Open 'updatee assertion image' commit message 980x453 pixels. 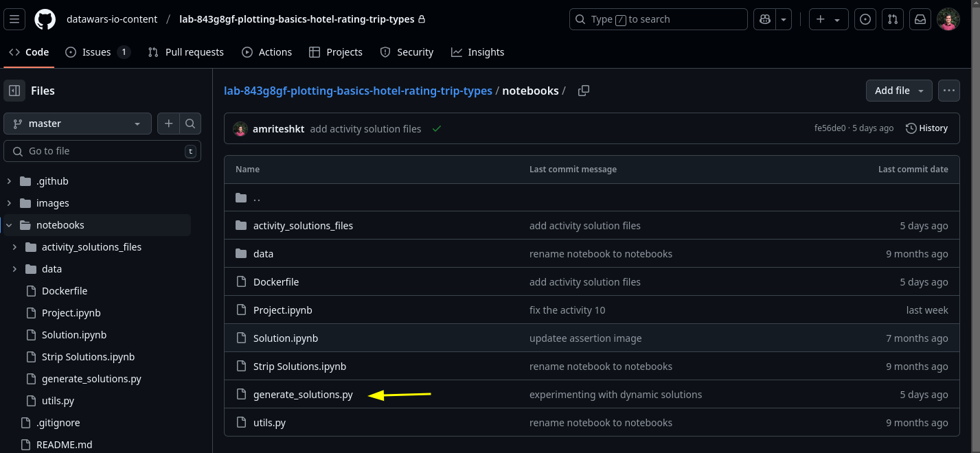click(x=585, y=338)
